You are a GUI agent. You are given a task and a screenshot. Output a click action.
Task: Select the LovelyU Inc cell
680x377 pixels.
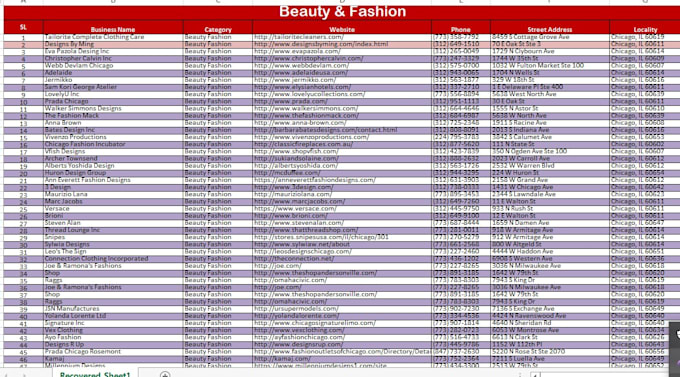click(113, 95)
